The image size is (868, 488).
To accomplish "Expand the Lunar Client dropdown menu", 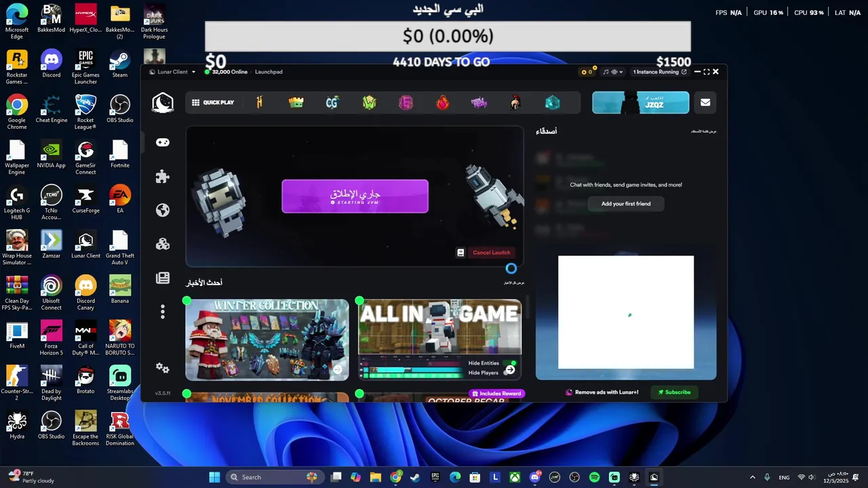I will pyautogui.click(x=173, y=72).
